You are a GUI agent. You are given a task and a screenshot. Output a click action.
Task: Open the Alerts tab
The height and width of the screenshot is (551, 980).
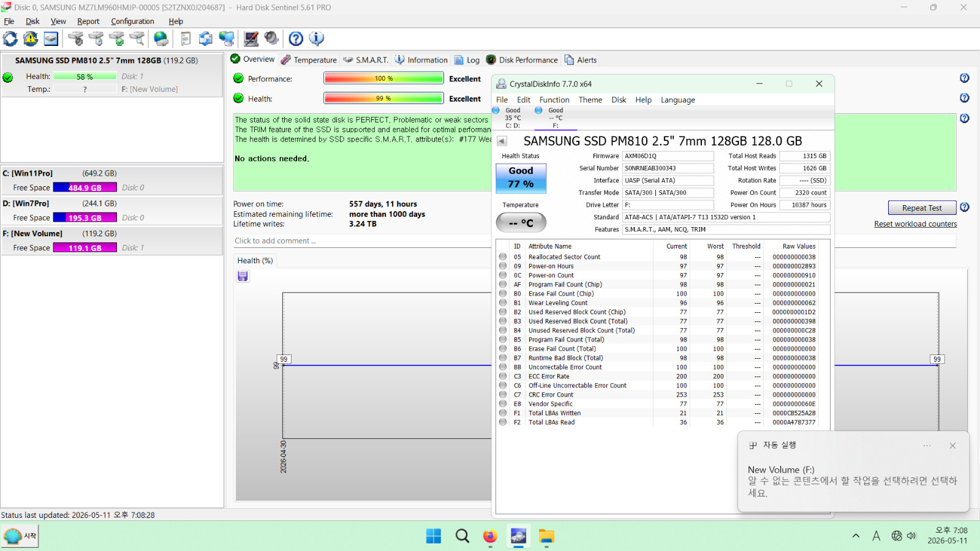tap(581, 60)
